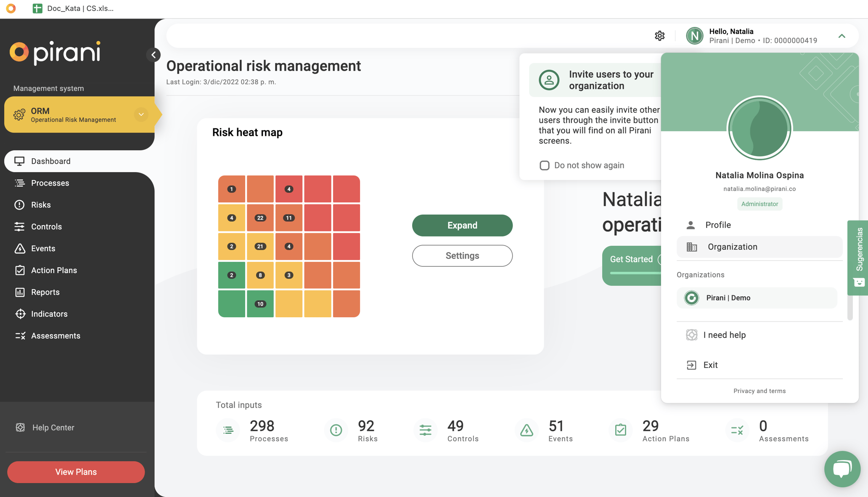Click the invite users person icon

[549, 80]
